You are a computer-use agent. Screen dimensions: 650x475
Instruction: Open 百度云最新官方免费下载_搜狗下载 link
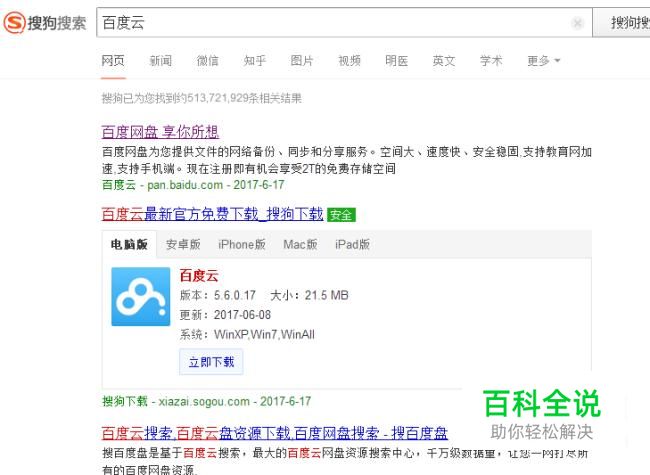(212, 214)
